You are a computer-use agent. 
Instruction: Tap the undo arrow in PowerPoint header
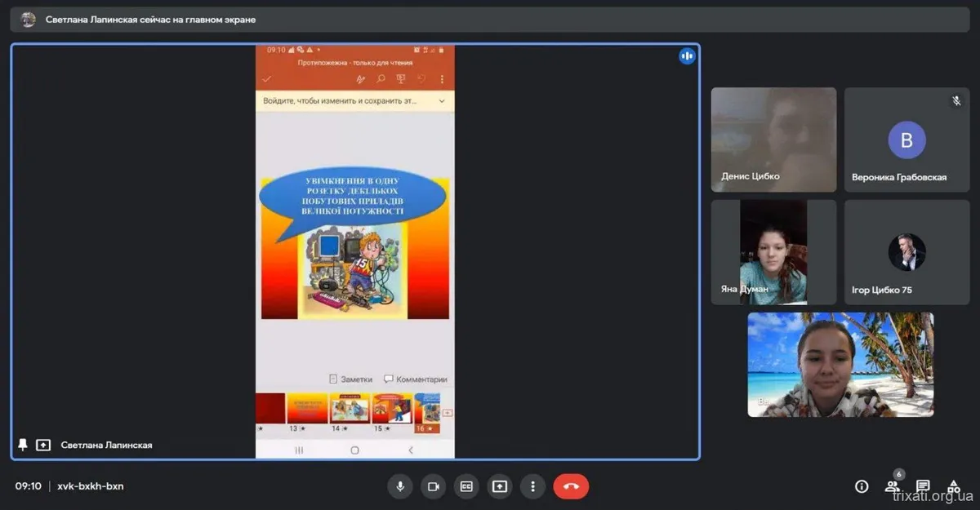(421, 79)
